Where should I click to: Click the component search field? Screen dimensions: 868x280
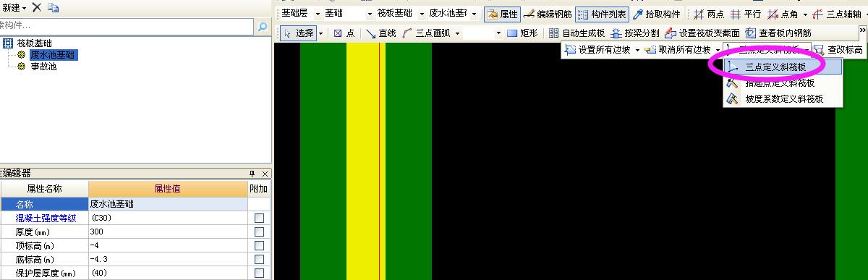pos(127,26)
